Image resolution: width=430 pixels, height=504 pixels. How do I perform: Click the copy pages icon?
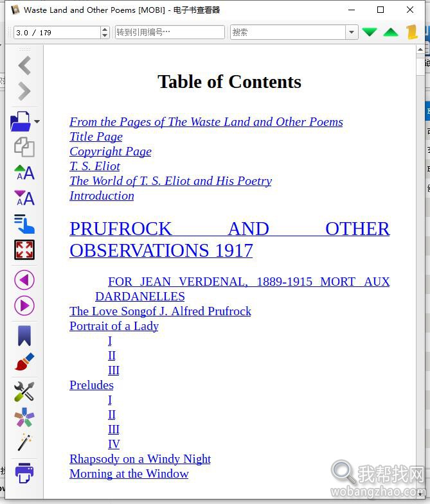24,147
